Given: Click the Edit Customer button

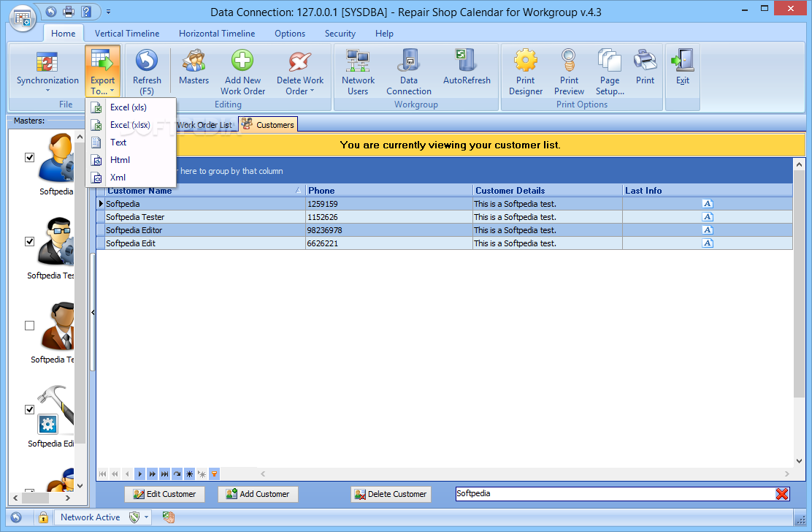Looking at the screenshot, I should (x=165, y=494).
